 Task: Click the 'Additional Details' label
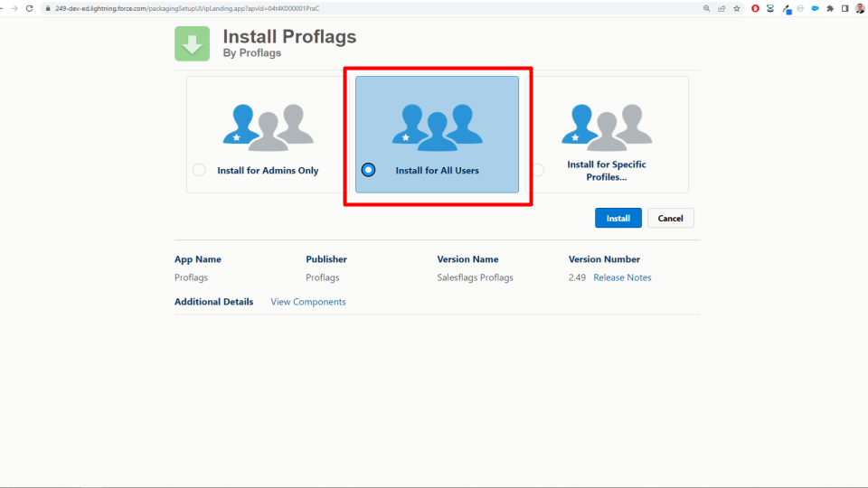click(x=213, y=302)
